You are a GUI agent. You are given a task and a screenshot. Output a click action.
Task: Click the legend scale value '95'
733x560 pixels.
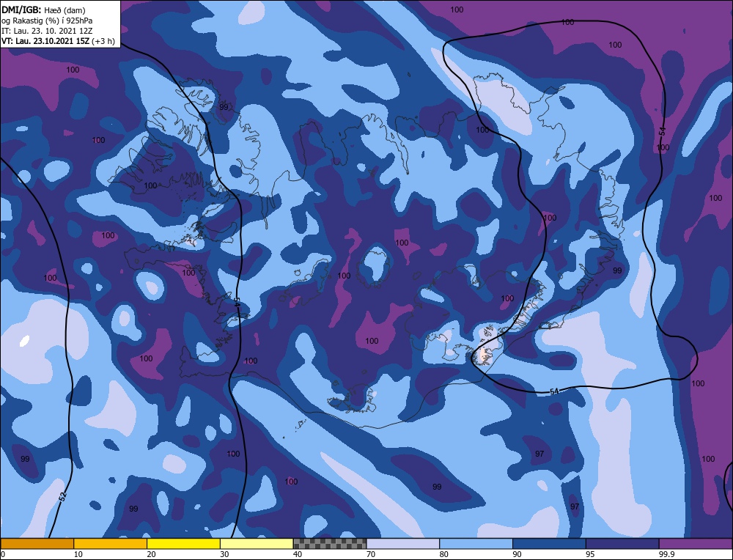[590, 554]
